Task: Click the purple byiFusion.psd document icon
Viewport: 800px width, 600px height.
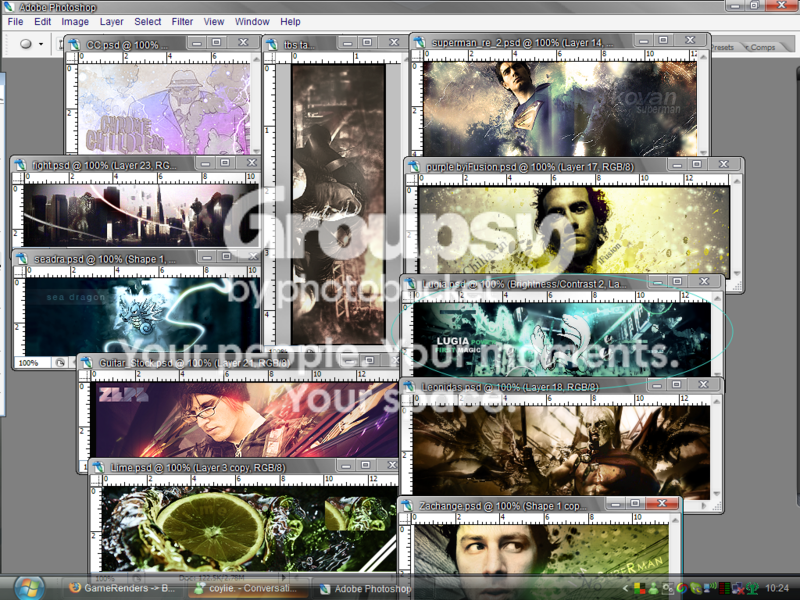Action: pyautogui.click(x=413, y=166)
